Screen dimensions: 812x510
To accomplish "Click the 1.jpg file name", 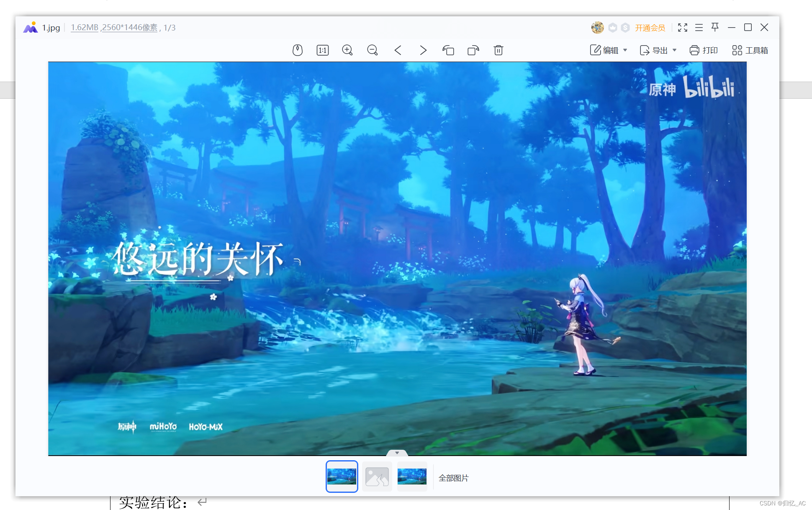I will 51,28.
